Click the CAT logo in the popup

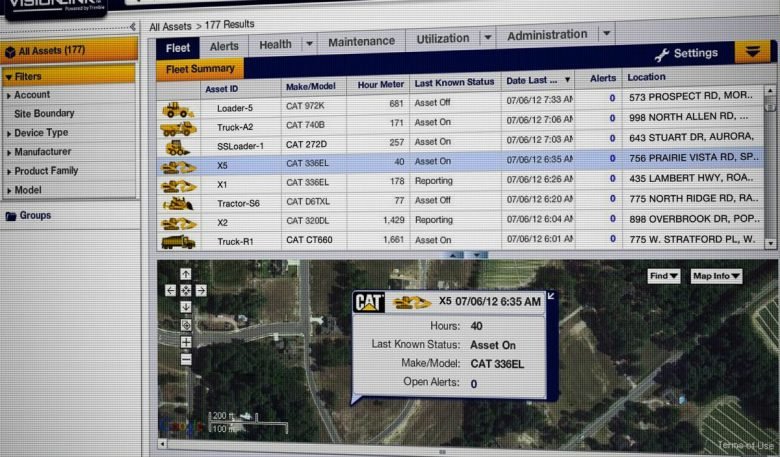click(369, 302)
